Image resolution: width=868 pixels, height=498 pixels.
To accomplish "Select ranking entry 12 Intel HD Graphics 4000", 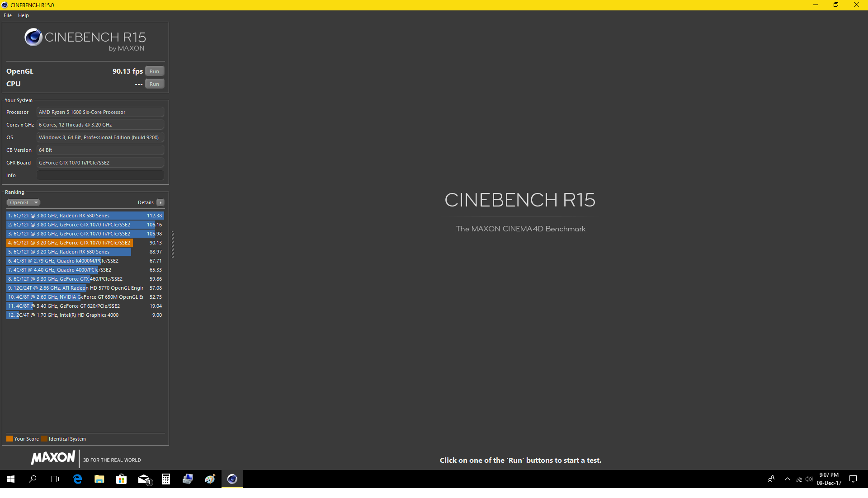I will 85,315.
